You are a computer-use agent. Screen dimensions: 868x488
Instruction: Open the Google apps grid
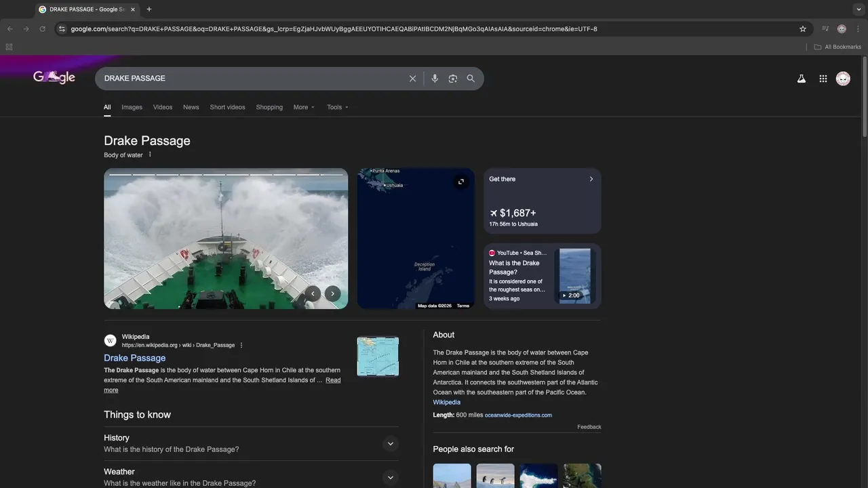(x=823, y=79)
